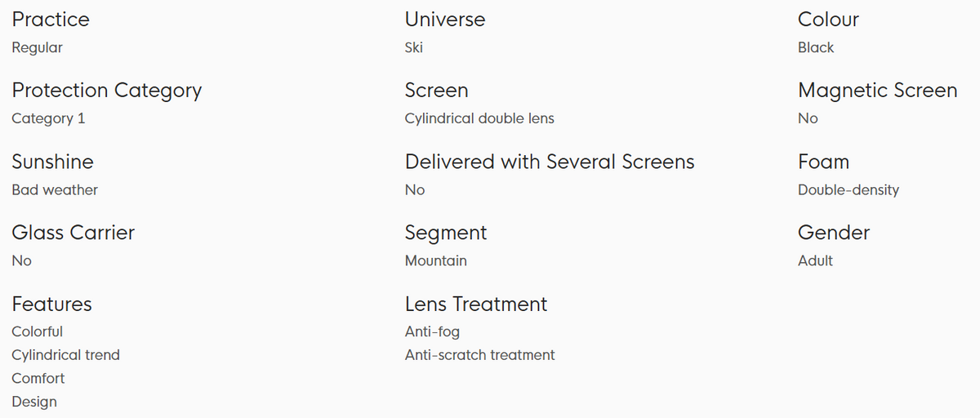Select the Category 1 value
The height and width of the screenshot is (418, 980).
point(48,118)
